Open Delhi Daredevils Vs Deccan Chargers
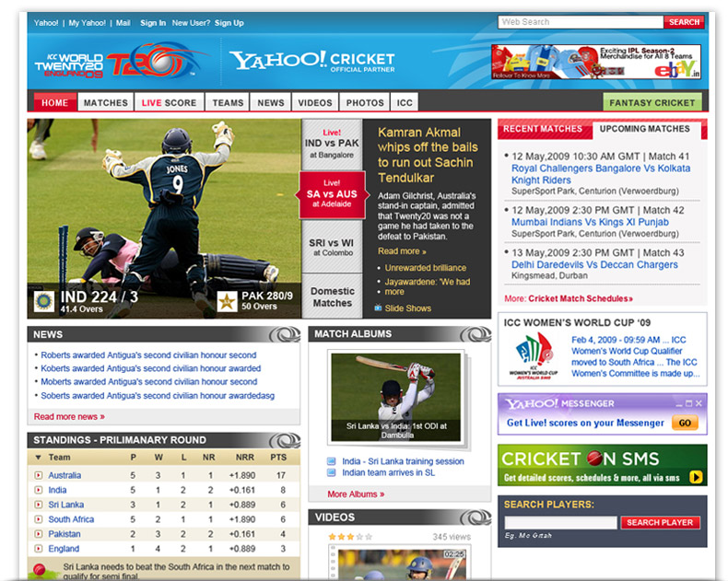The width and height of the screenshot is (728, 581). 594,264
